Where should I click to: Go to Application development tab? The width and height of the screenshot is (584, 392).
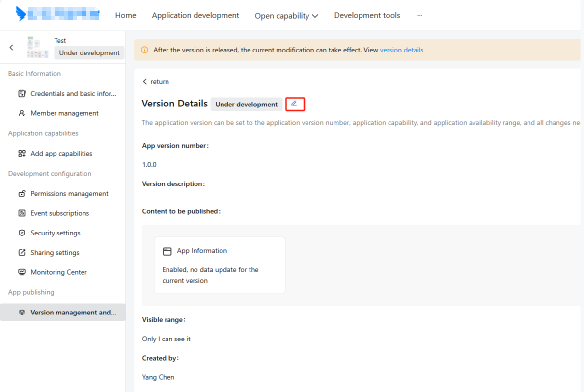195,15
